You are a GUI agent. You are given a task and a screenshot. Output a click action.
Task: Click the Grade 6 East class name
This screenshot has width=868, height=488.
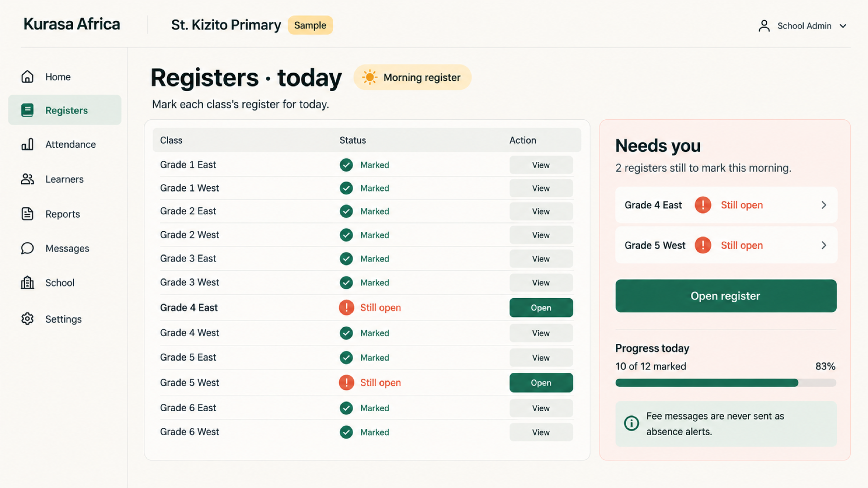click(x=188, y=408)
